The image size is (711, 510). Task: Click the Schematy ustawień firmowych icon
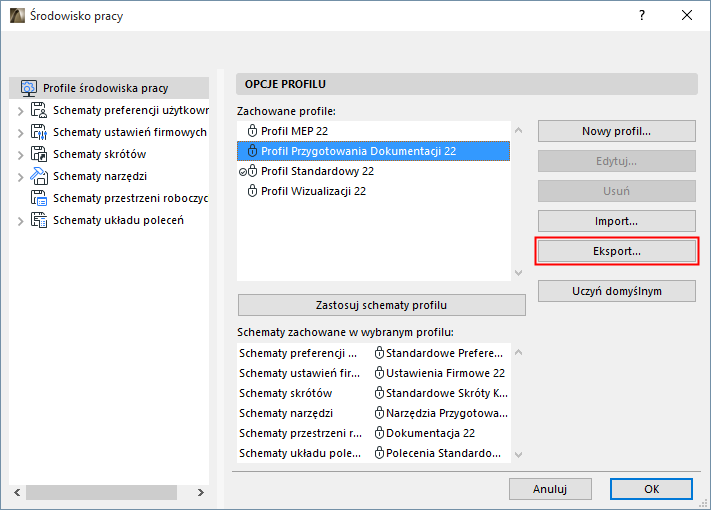(39, 132)
